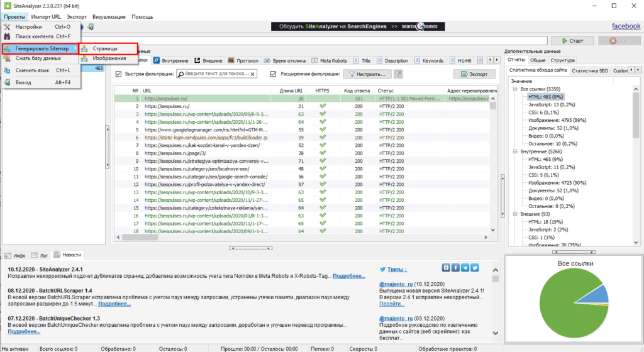Open the Meta Robots tab
This screenshot has width=644, height=352.
(x=329, y=60)
